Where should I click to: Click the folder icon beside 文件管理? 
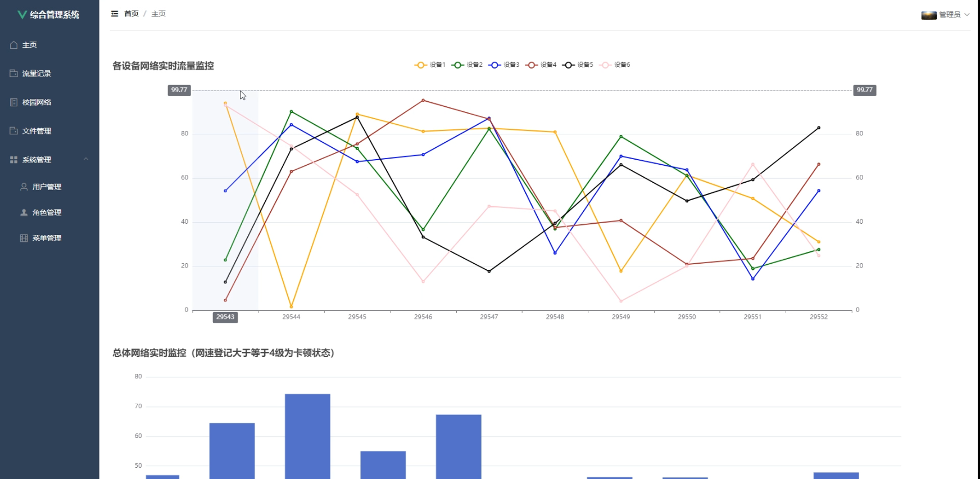(14, 131)
